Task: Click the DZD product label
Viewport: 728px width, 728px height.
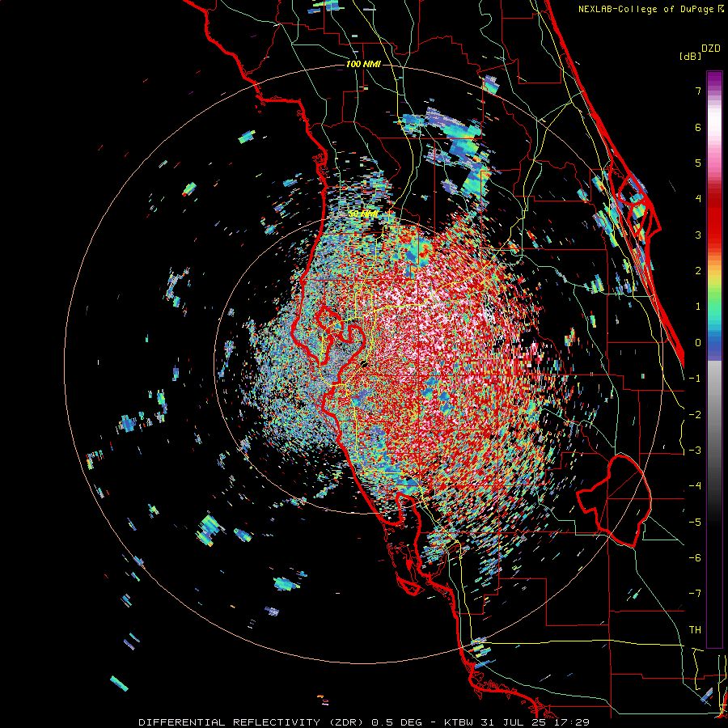Action: [x=711, y=49]
